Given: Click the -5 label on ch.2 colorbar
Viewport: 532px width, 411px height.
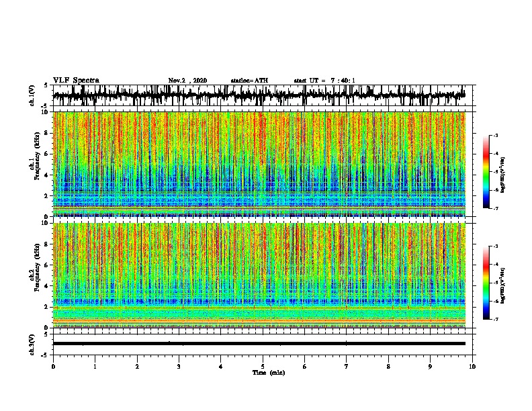Looking at the screenshot, I should point(496,283).
